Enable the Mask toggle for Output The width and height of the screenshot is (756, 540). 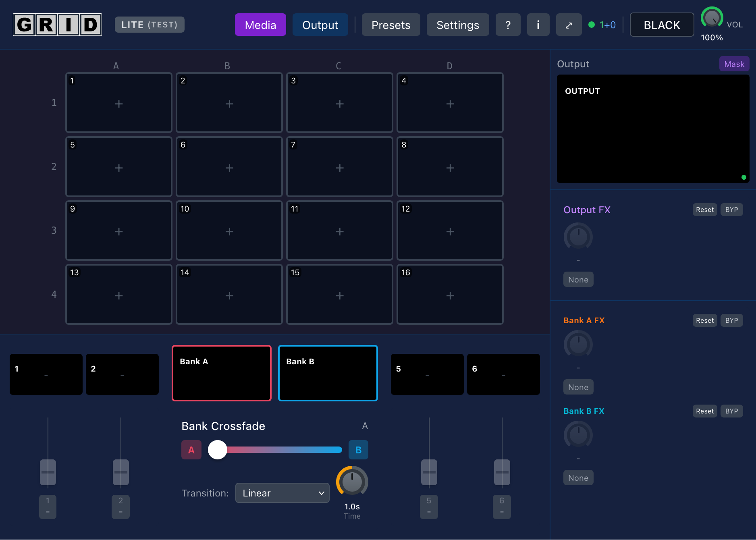[734, 64]
